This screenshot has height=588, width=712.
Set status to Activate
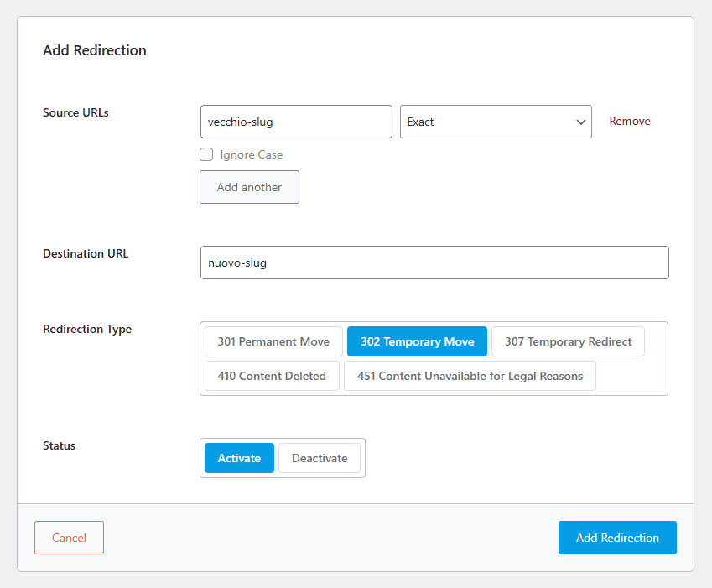[x=239, y=458]
